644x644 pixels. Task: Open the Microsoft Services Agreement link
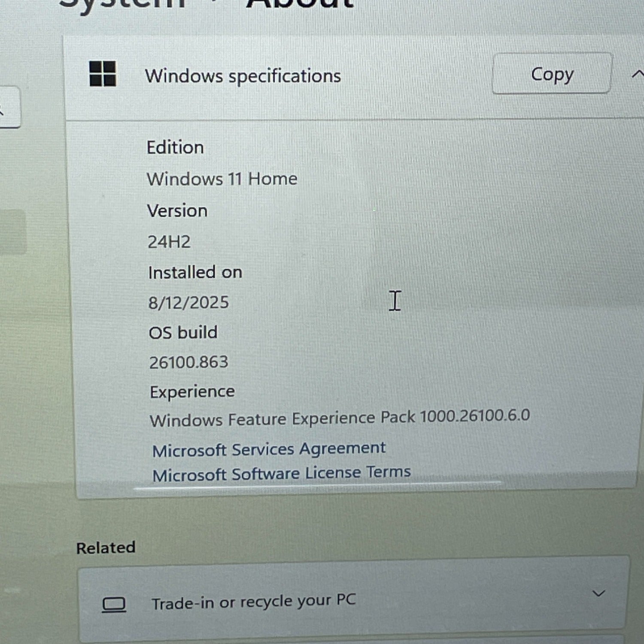point(269,450)
